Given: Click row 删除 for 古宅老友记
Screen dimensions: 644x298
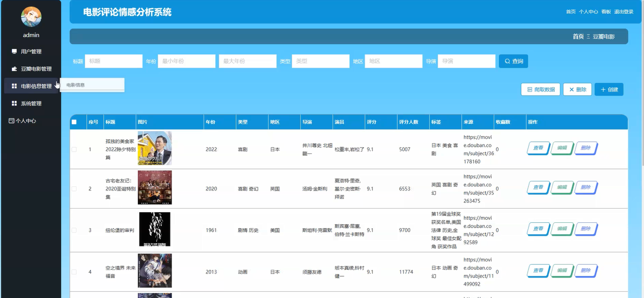Looking at the screenshot, I should (586, 187).
